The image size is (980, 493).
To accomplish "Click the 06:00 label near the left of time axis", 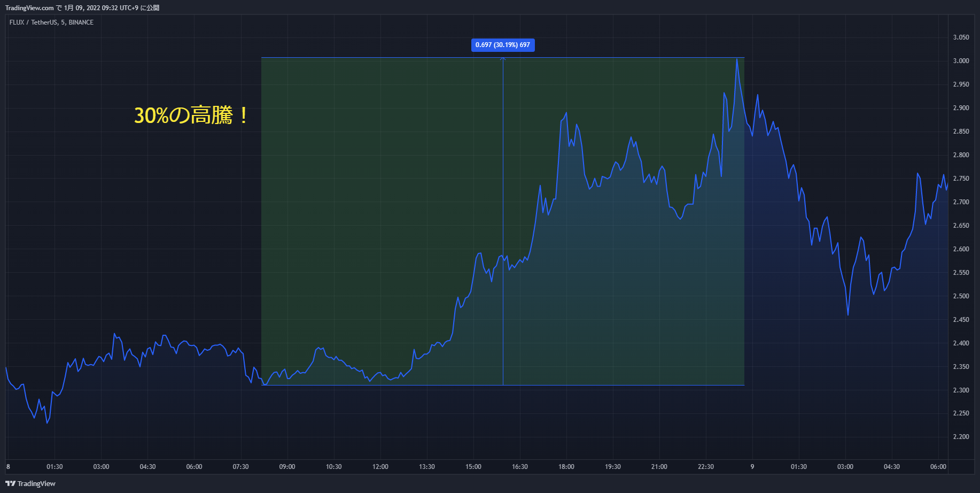I will tap(194, 467).
